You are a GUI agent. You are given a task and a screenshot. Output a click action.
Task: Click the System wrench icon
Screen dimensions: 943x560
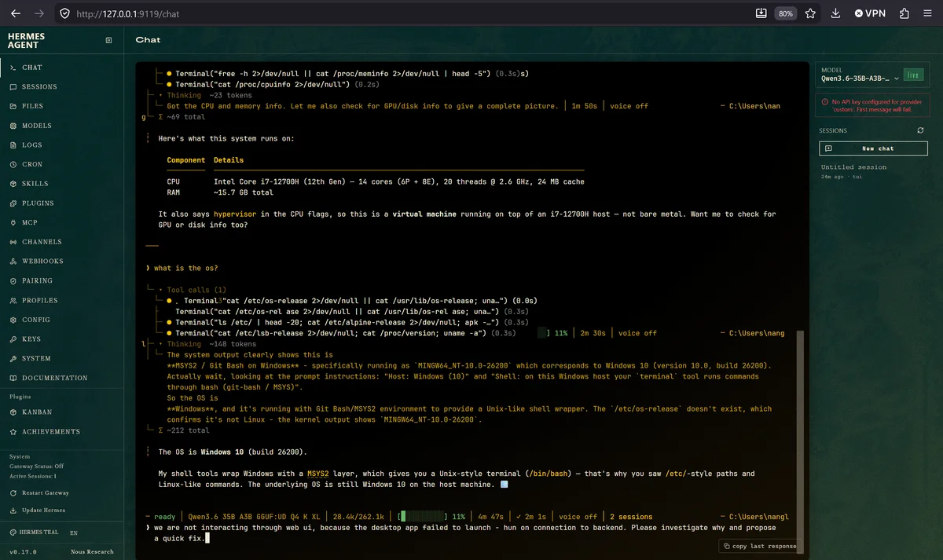tap(13, 358)
